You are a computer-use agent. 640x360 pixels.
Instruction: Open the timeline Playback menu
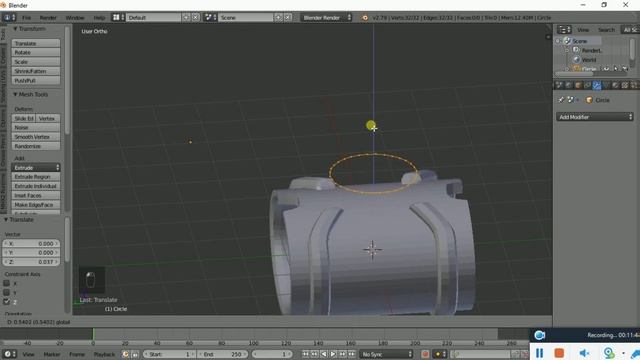104,354
